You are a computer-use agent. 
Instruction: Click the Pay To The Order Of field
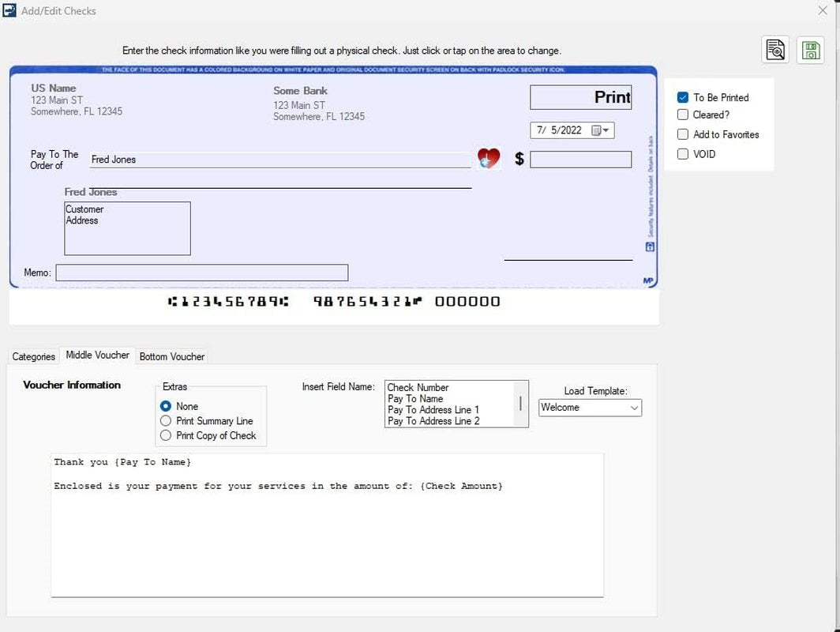click(x=279, y=160)
